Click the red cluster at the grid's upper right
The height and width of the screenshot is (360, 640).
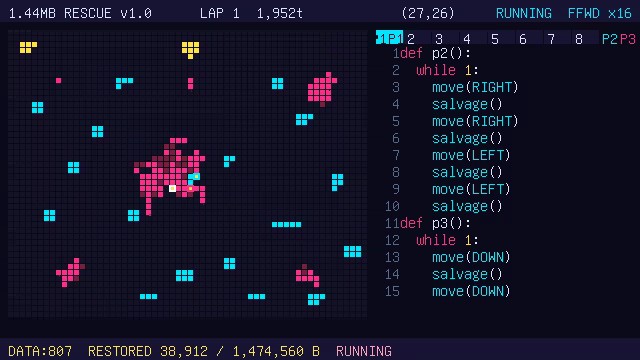click(x=322, y=89)
